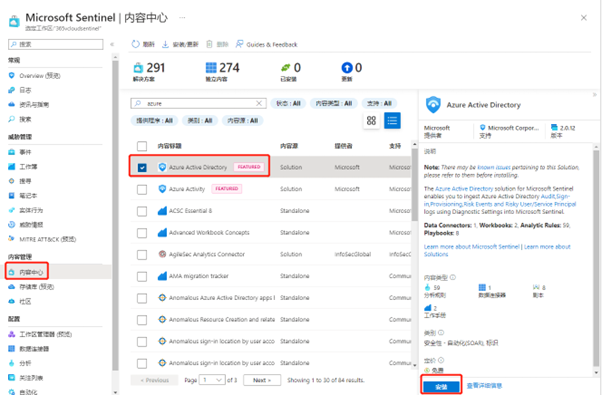The image size is (602, 395).
Task: Focus the sidebar search box
Action: [x=56, y=45]
